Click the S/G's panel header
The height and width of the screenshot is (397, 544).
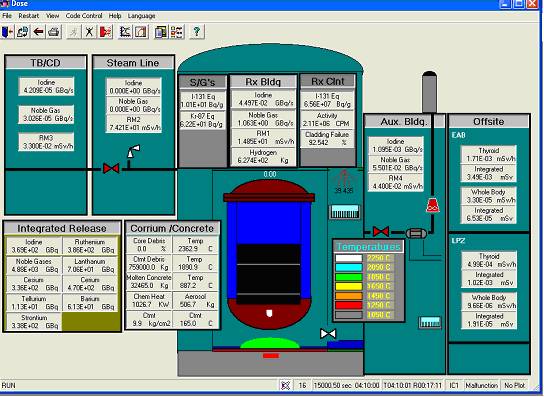click(x=203, y=82)
